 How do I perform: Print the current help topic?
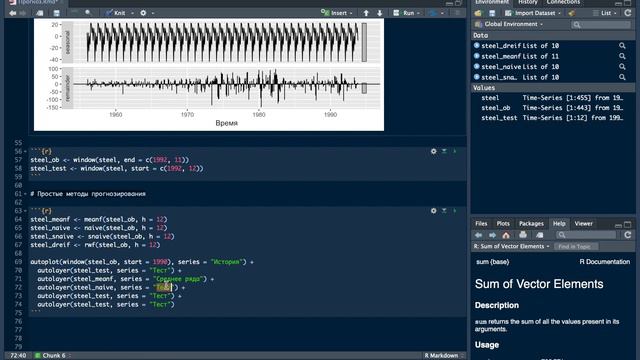coord(523,235)
